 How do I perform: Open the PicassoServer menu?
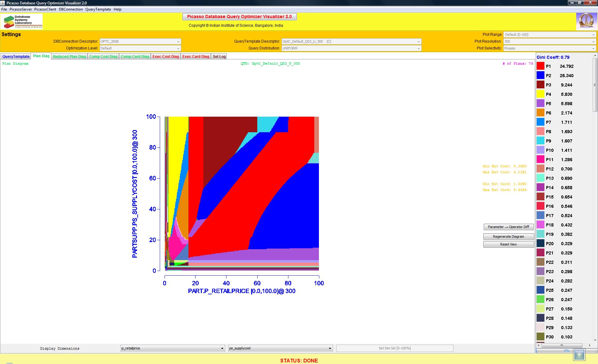click(x=21, y=9)
